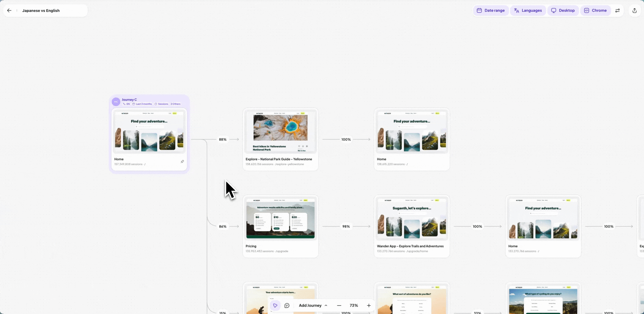Image resolution: width=644 pixels, height=314 pixels.
Task: Zoom out with the minus icon
Action: pos(339,306)
